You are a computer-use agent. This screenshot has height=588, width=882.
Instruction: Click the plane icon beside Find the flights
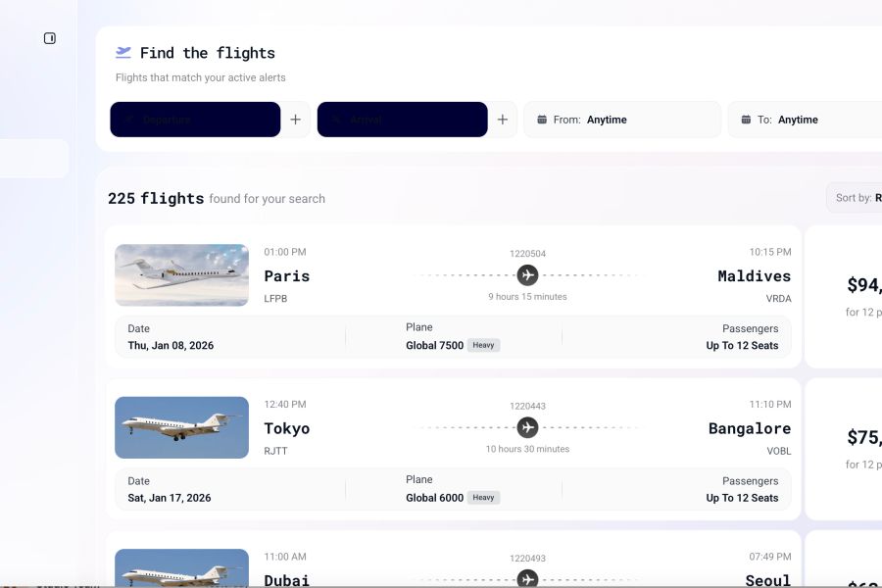click(123, 53)
